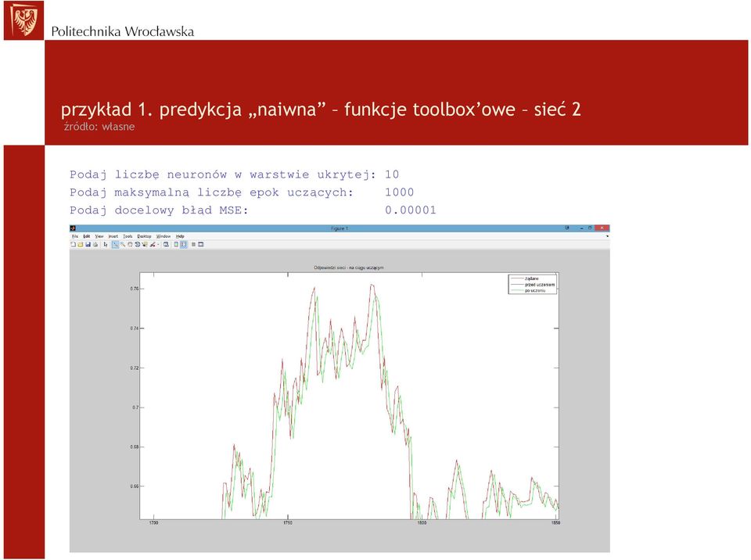Click the x-axis tick label 1750
Screen dimensions: 751x560
coord(287,522)
